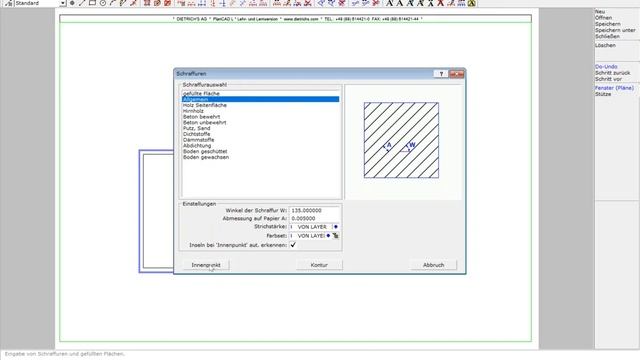Select the point drawing tool in toolbar
Screen dimensions: 640x360
coord(72,3)
